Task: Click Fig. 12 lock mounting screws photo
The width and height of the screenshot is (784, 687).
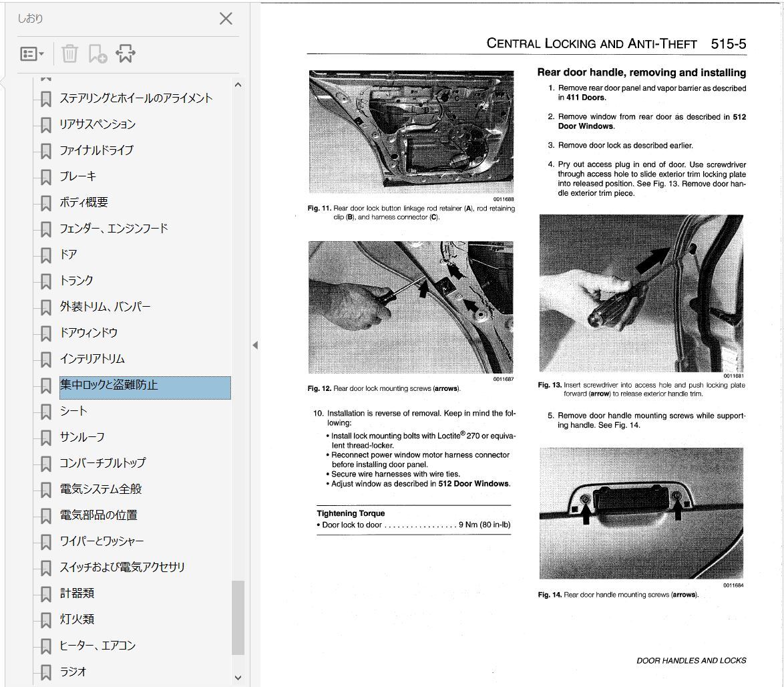Action: [x=411, y=307]
